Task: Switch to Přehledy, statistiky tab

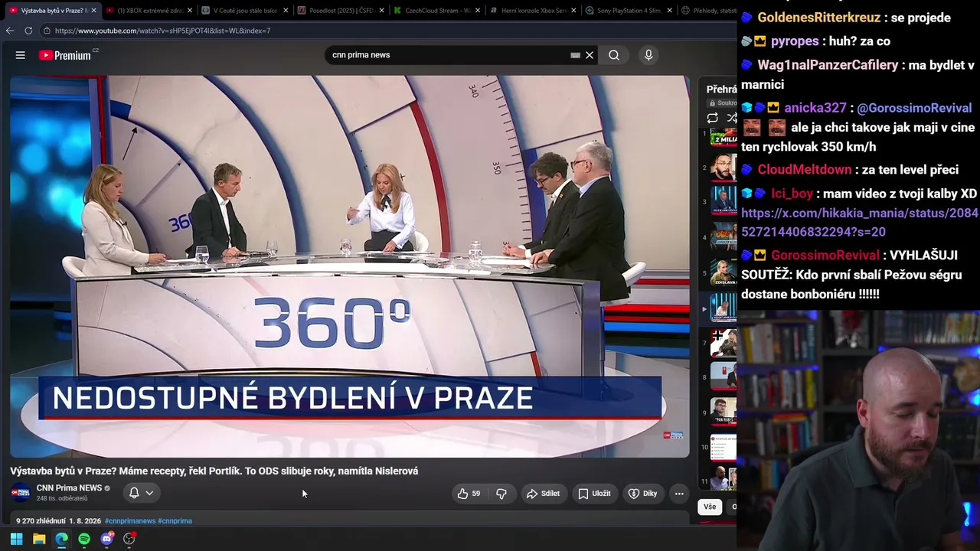Action: tap(707, 11)
